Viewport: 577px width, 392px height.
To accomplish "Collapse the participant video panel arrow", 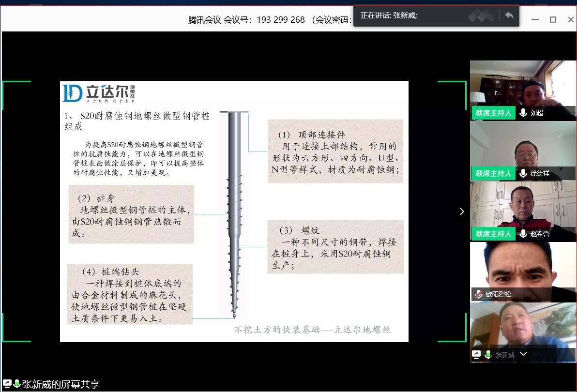I will tap(461, 211).
